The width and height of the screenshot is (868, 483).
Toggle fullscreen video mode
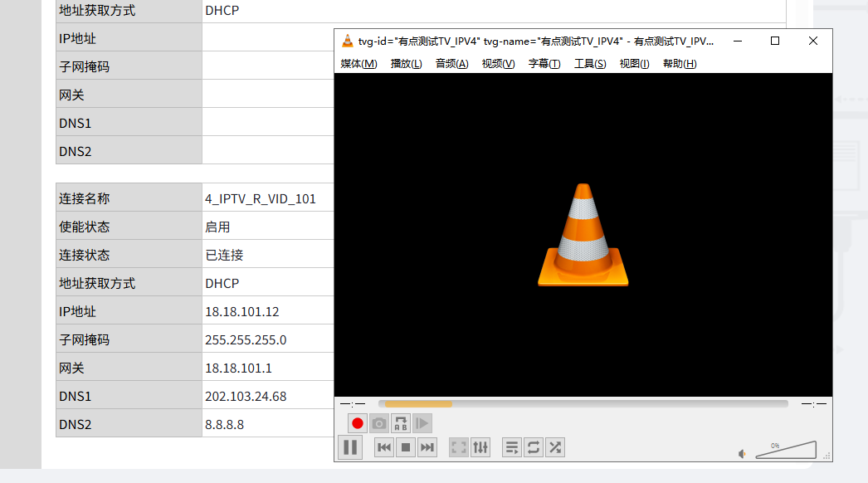pyautogui.click(x=459, y=447)
